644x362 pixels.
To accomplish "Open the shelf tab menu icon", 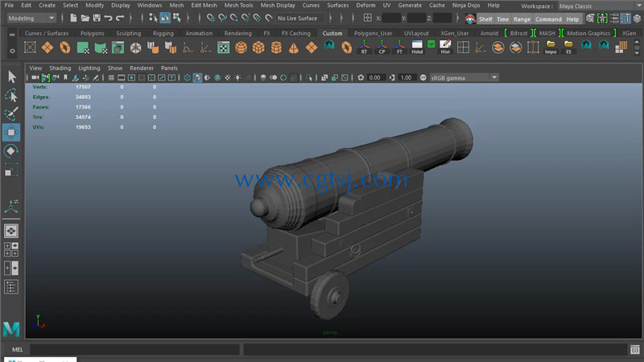I will [12, 35].
